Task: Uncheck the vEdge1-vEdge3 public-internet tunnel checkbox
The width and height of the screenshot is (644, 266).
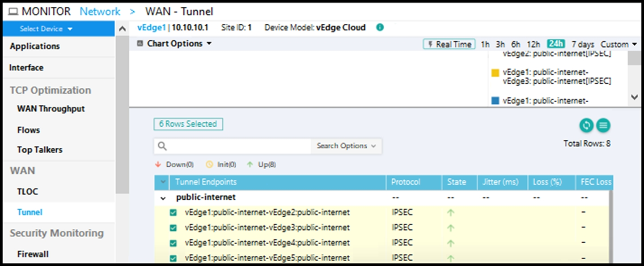Action: tap(173, 228)
